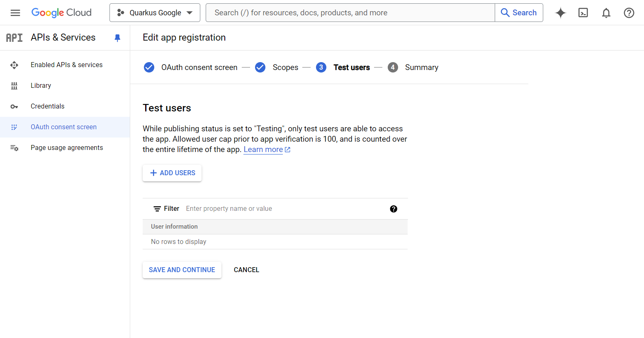Open the Library menu item
The width and height of the screenshot is (644, 338).
click(41, 86)
